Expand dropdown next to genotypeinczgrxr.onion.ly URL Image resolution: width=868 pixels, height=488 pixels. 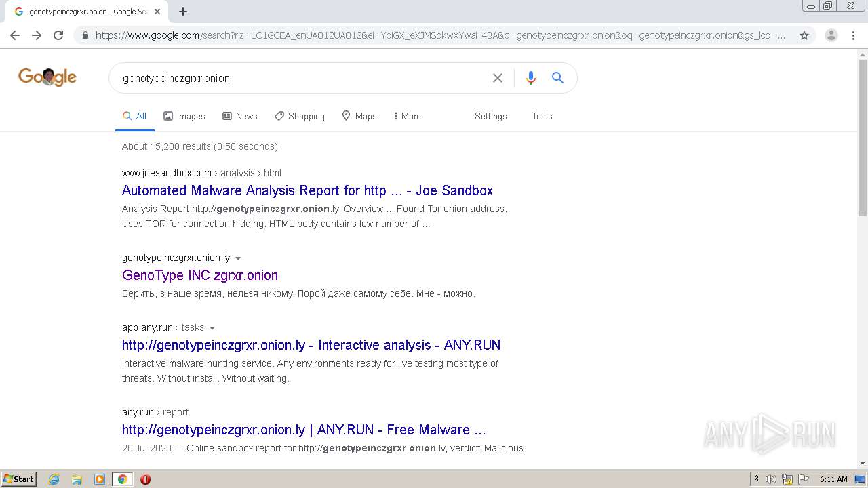click(x=238, y=258)
